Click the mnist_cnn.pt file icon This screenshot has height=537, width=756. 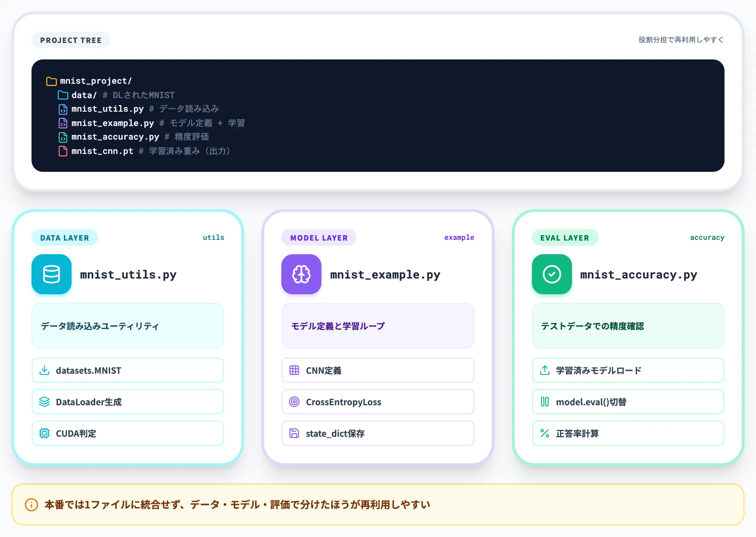click(x=63, y=151)
